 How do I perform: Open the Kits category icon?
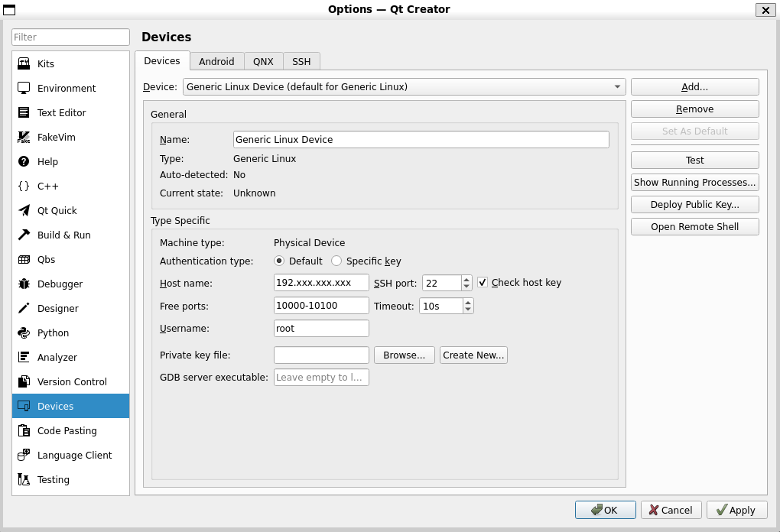(24, 63)
